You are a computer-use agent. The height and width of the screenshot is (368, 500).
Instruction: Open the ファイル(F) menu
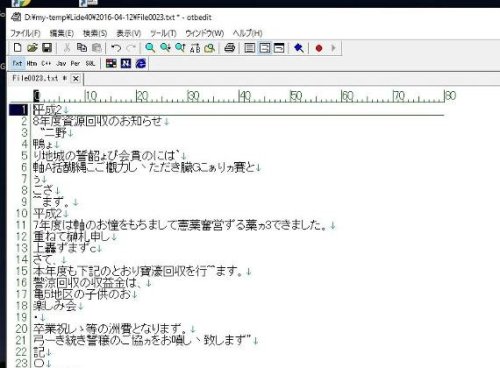point(25,33)
